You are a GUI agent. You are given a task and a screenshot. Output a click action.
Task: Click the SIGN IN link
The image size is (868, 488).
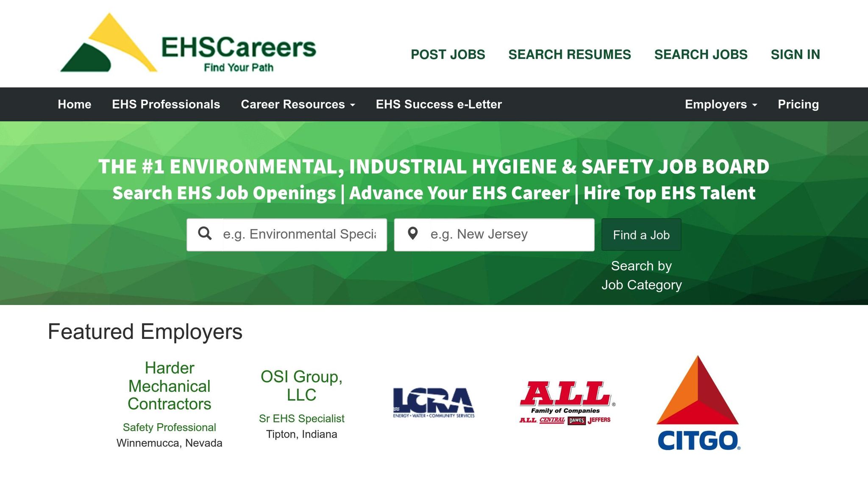click(795, 55)
